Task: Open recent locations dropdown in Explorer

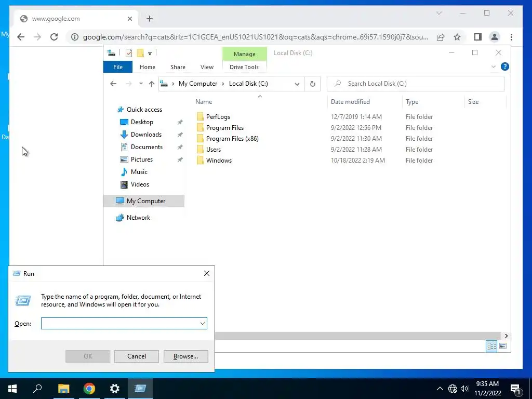Action: (141, 84)
